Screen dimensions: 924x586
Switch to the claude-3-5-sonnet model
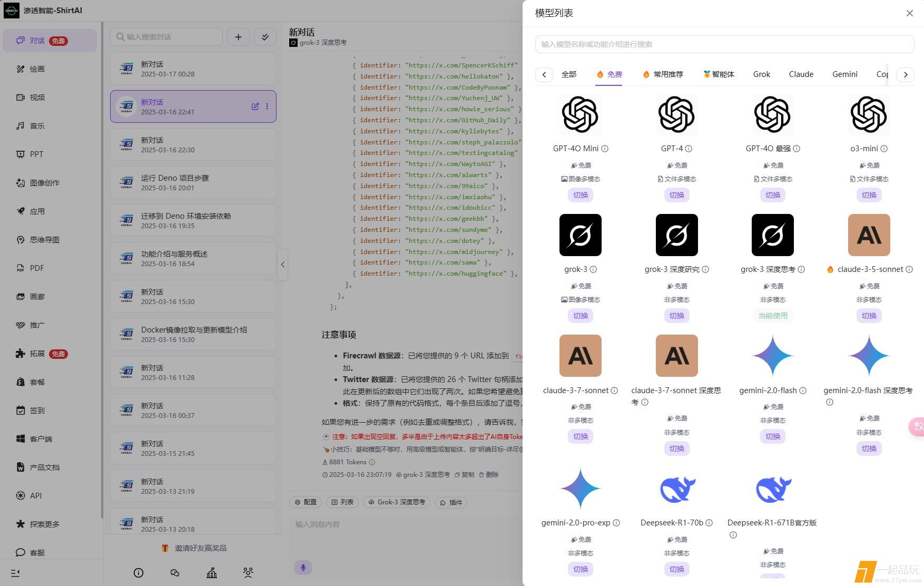[x=869, y=316]
